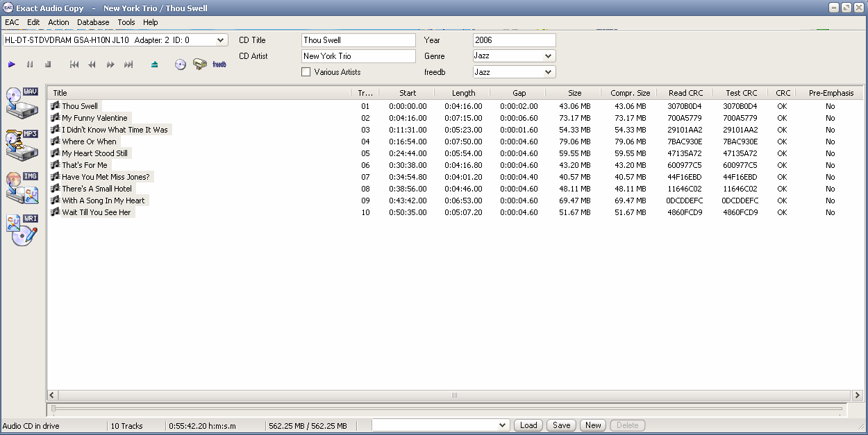The image size is (868, 435).
Task: Click note icon beside Have You Met Miss Jones?
Action: [x=55, y=176]
